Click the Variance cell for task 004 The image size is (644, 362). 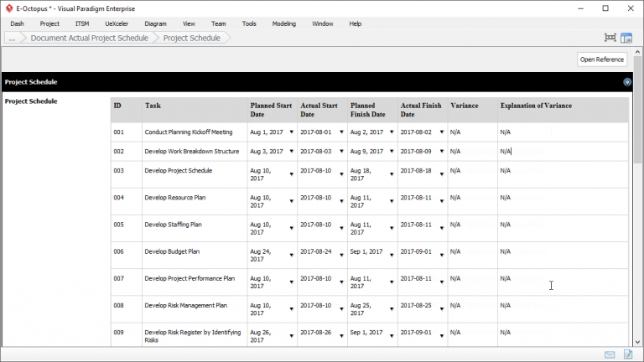472,198
